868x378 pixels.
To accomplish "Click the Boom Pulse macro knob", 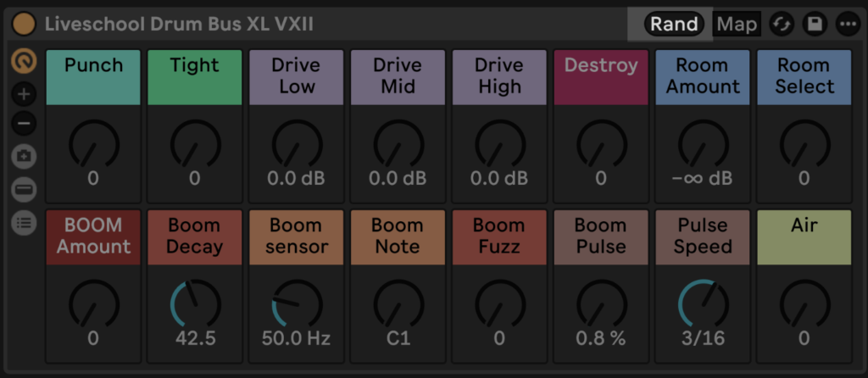I will coord(601,303).
